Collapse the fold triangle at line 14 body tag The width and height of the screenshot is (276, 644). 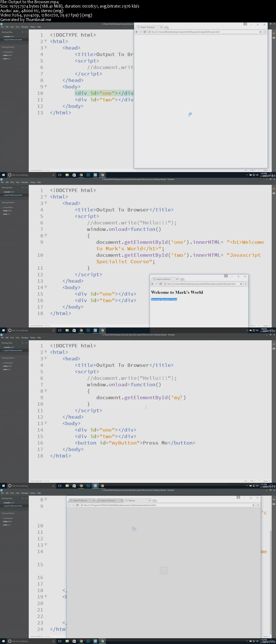pyautogui.click(x=46, y=287)
